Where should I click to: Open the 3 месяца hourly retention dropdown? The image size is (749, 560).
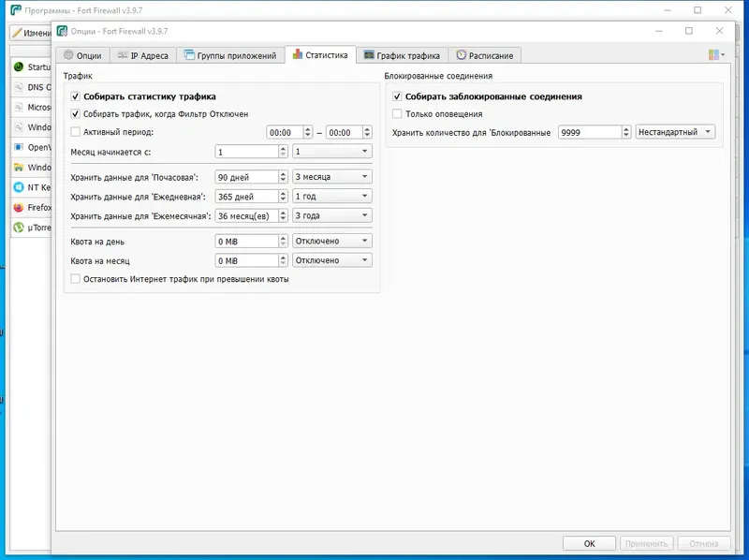[x=332, y=177]
